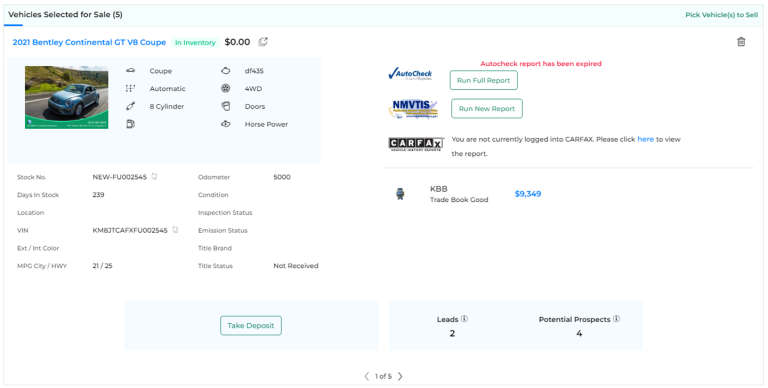Click door icon beside Doors
The width and height of the screenshot is (768, 388).
[225, 106]
